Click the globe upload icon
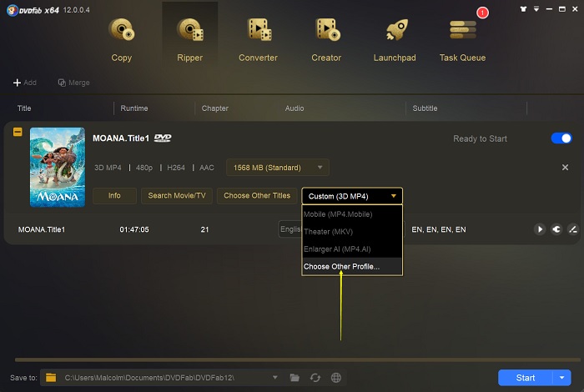 pyautogui.click(x=336, y=378)
